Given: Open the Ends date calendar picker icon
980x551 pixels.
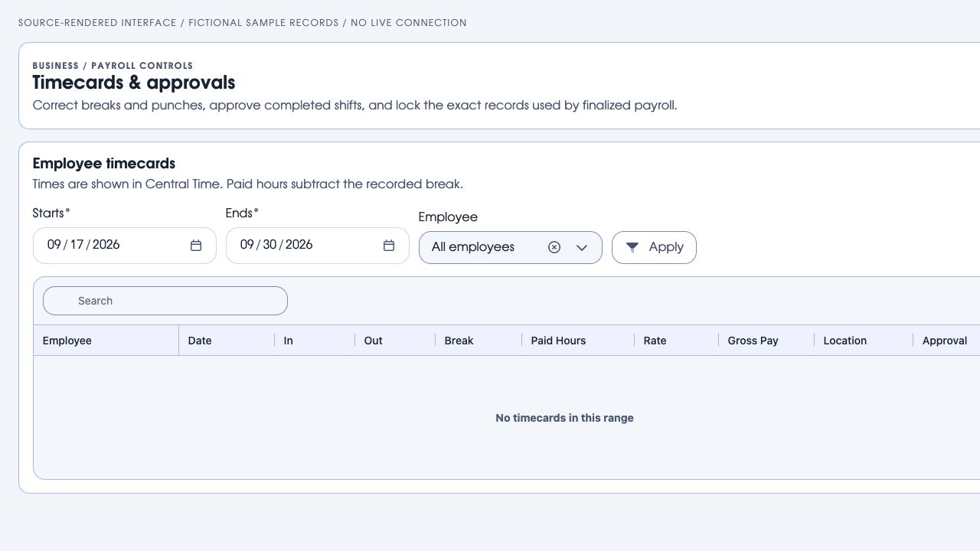Looking at the screenshot, I should [389, 246].
